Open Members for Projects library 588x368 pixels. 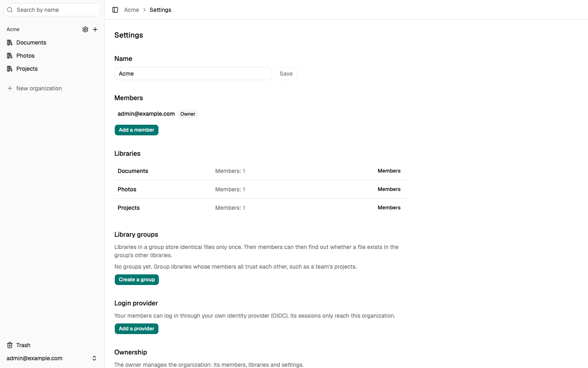click(x=389, y=208)
